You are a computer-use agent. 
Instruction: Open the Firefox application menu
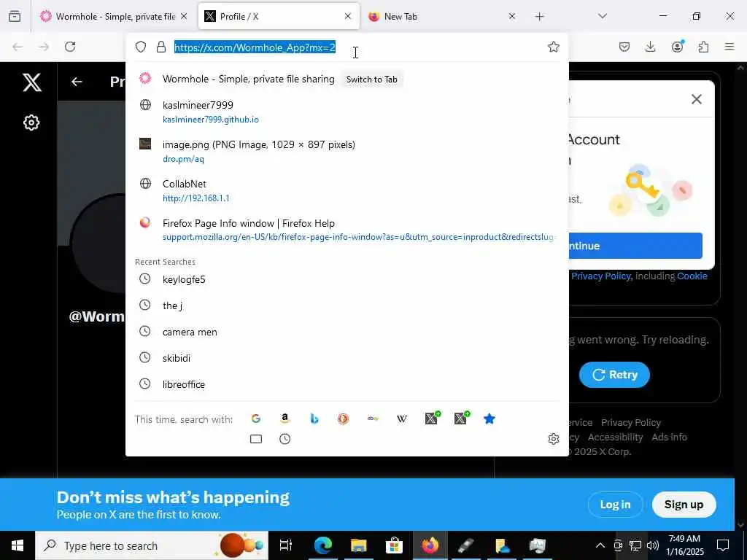[729, 47]
